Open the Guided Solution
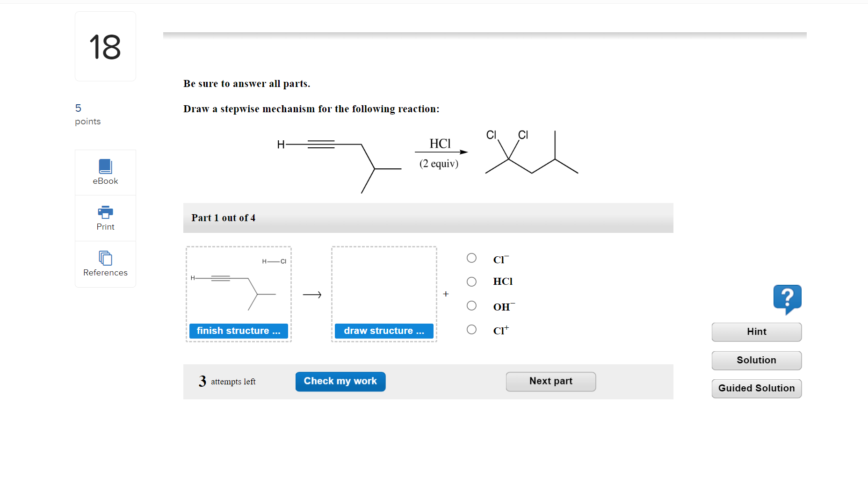 click(756, 388)
